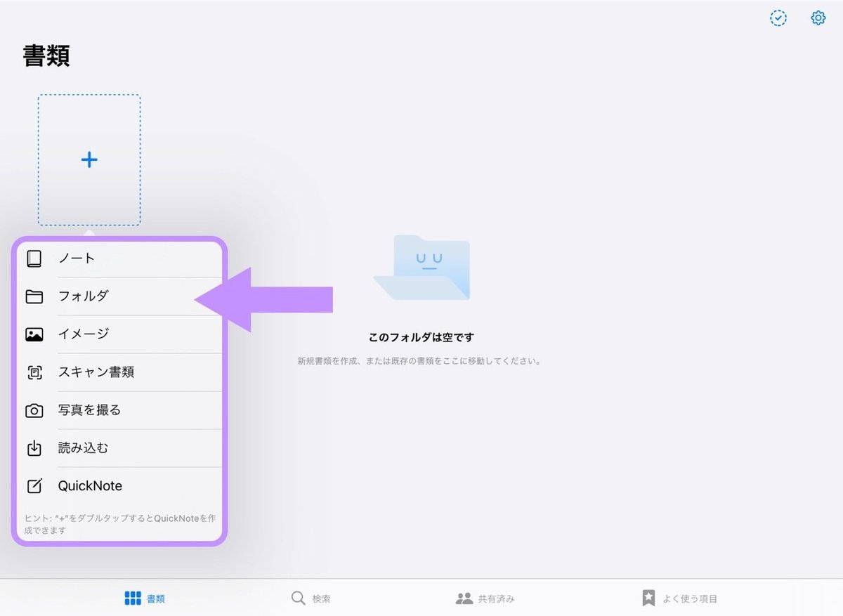This screenshot has height=616, width=843.
Task: Tap the dashed + new document tile
Action: (x=89, y=159)
